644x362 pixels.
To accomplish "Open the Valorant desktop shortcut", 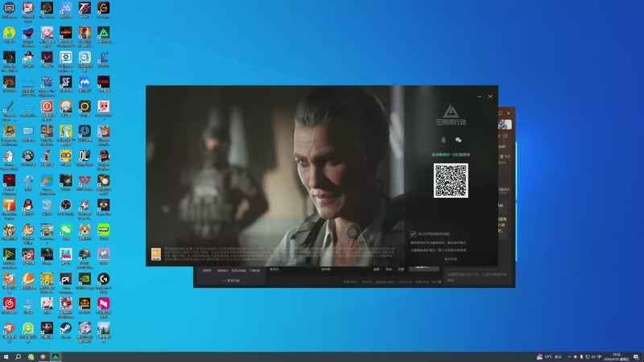I will pos(47,59).
